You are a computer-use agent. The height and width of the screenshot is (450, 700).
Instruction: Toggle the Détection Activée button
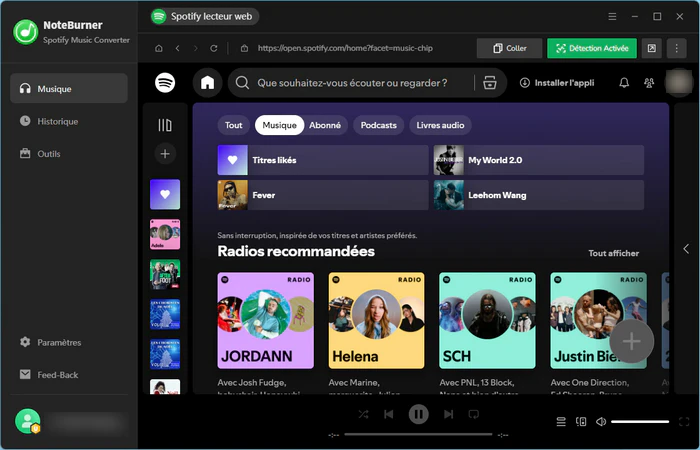tap(592, 48)
